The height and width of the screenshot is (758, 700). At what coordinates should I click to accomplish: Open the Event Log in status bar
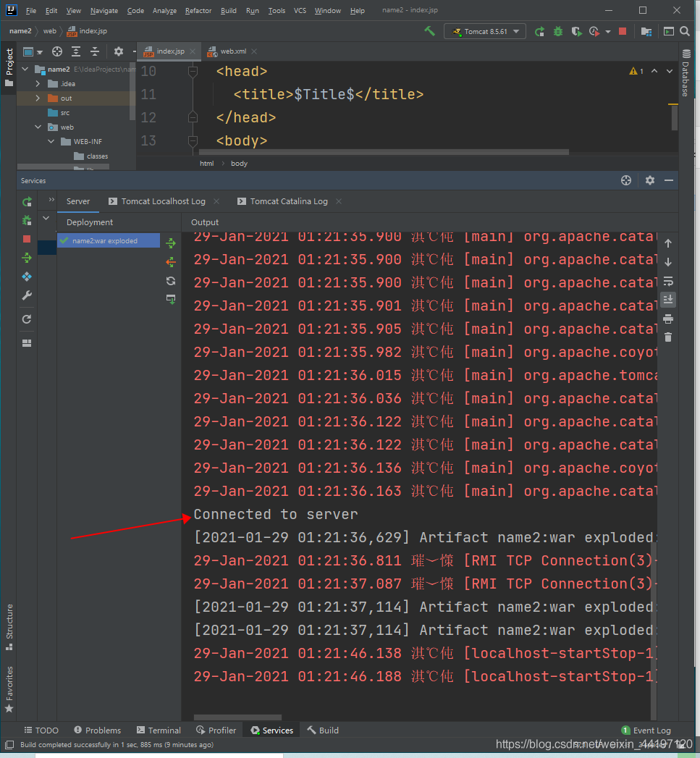pyautogui.click(x=646, y=730)
